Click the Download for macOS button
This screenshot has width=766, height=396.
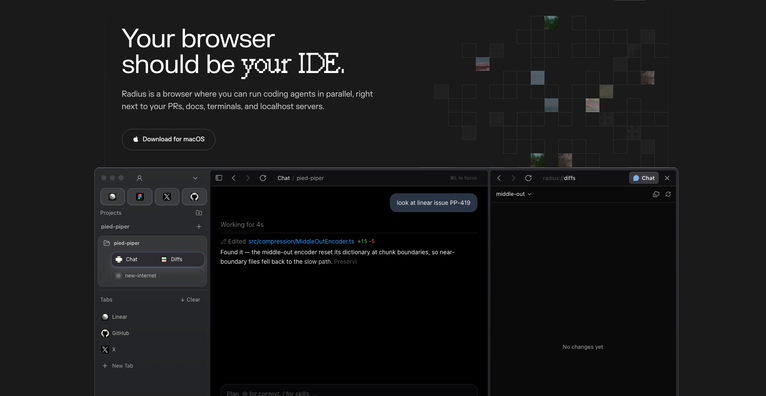click(x=169, y=139)
